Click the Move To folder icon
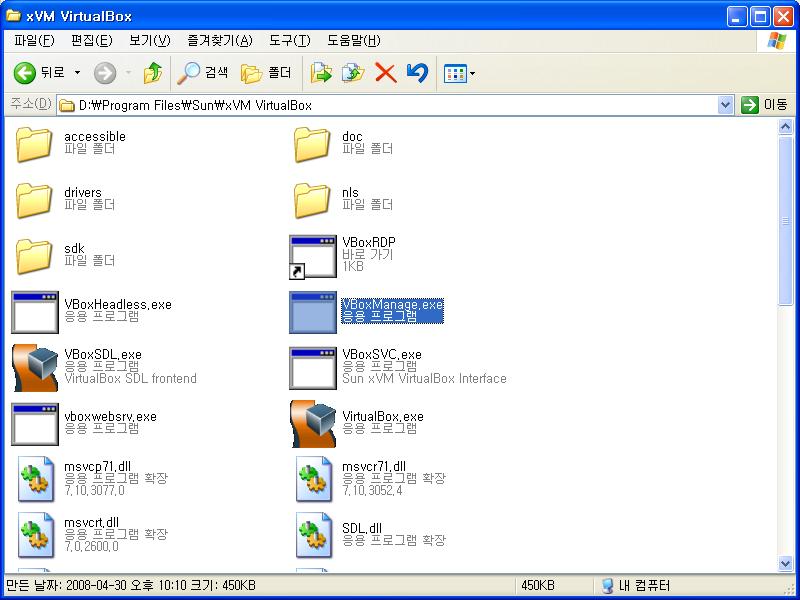This screenshot has width=800, height=600. point(321,73)
